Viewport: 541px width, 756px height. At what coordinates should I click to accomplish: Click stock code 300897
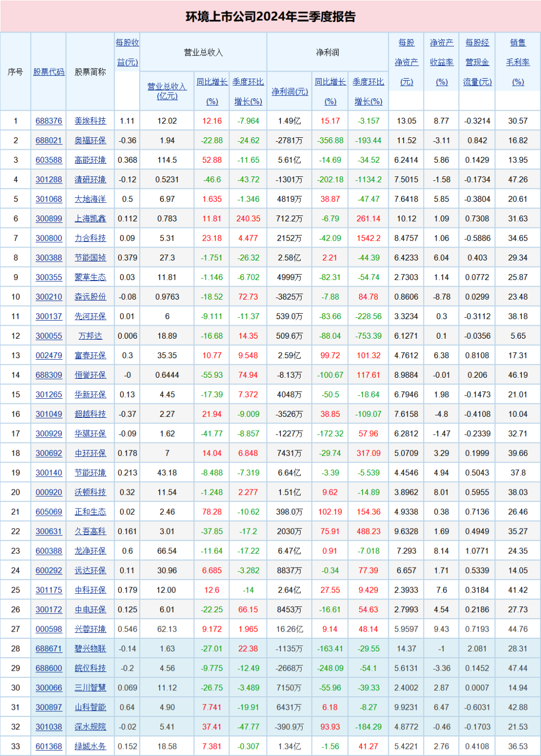coord(49,707)
